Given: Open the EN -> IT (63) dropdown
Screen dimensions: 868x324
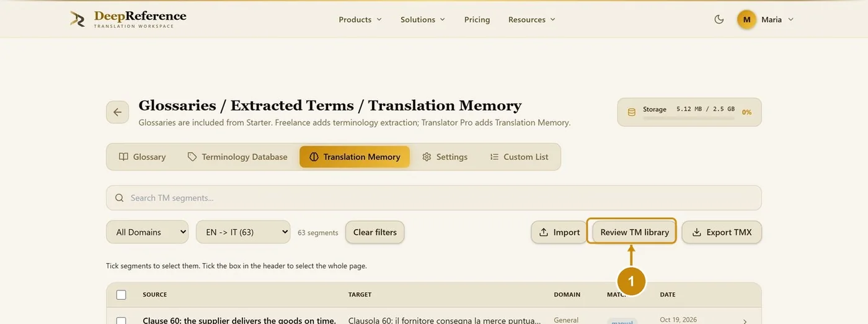Looking at the screenshot, I should tap(243, 232).
